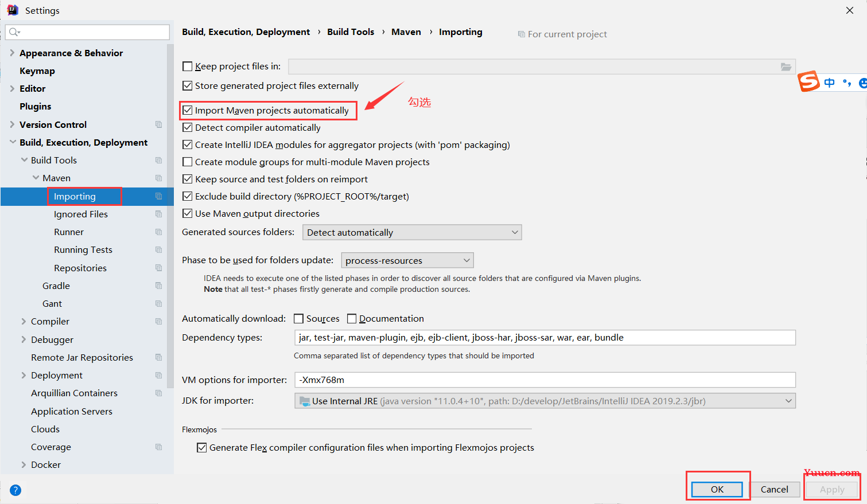Click the settings search field
The image size is (867, 504).
point(87,32)
